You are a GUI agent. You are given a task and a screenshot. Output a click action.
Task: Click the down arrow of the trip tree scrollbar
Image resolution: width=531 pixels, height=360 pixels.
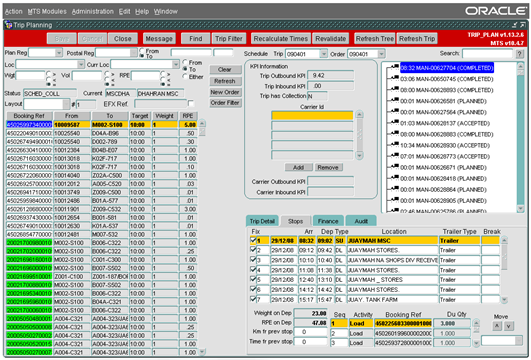pos(521,209)
